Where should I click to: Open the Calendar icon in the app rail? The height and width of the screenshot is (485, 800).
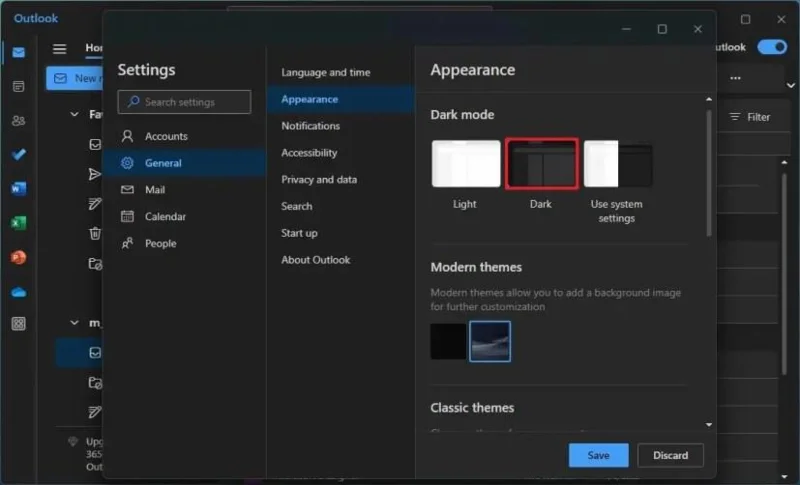(x=18, y=86)
